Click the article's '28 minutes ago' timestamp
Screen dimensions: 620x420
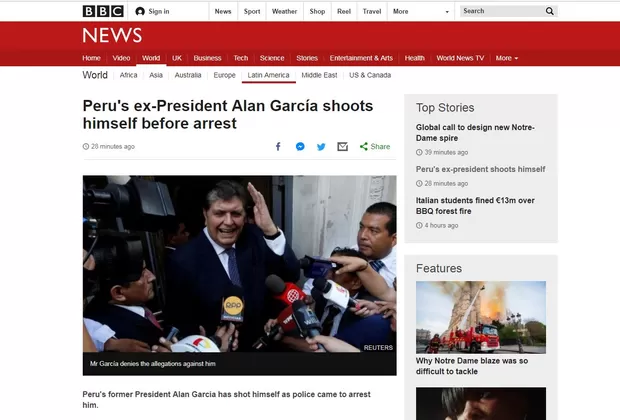point(109,147)
